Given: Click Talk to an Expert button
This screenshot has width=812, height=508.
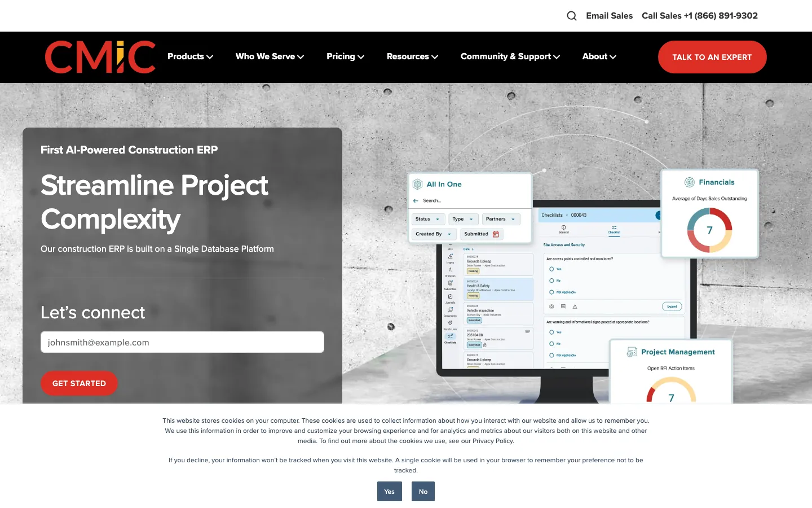Looking at the screenshot, I should click(712, 57).
